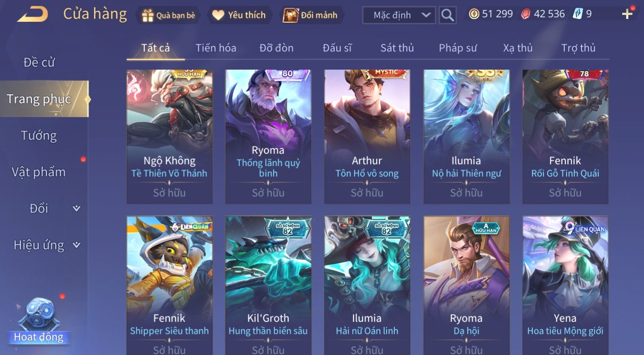This screenshot has height=355, width=644.
Task: Tap the plus icon to add currency
Action: pos(627,15)
